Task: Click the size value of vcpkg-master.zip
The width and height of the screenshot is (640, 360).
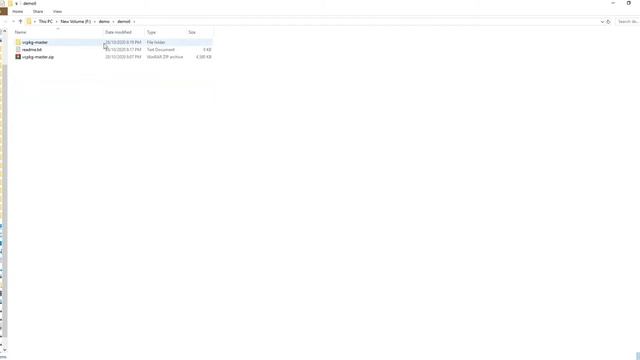Action: pos(204,57)
